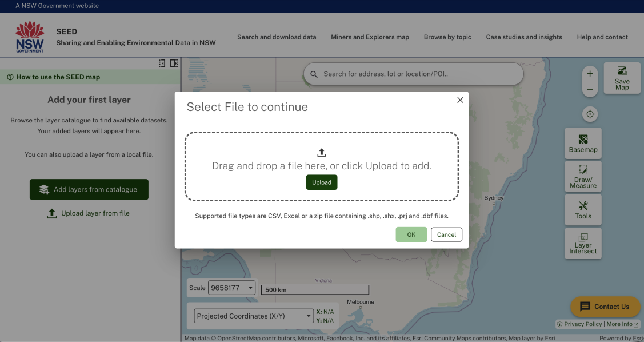Image resolution: width=644 pixels, height=342 pixels.
Task: Open the Tools panel
Action: pos(583,210)
